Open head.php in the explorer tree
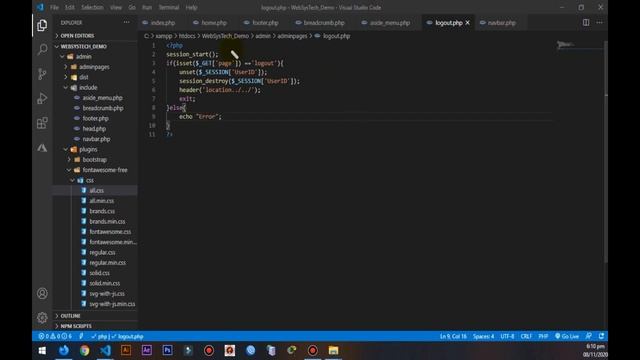 pyautogui.click(x=94, y=129)
